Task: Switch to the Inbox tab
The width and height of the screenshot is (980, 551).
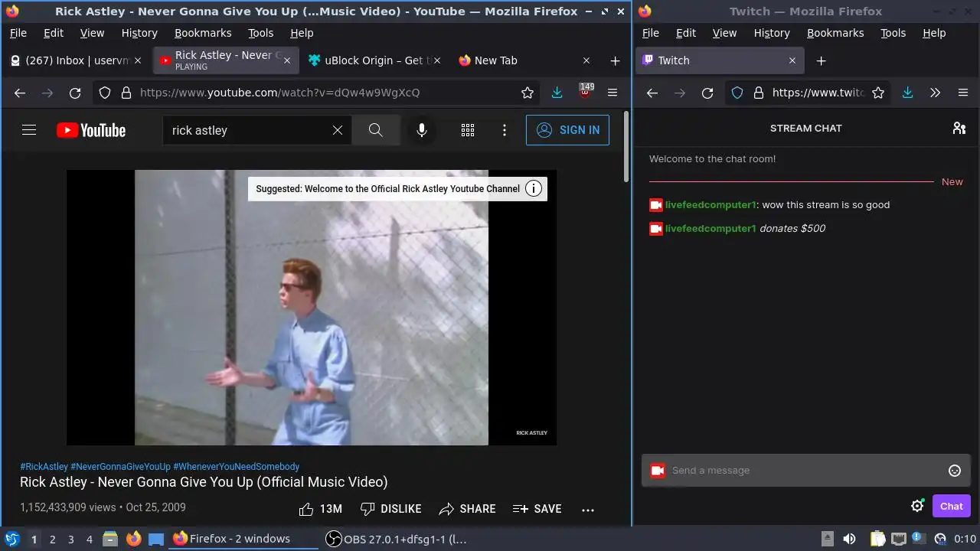Action: coord(77,60)
